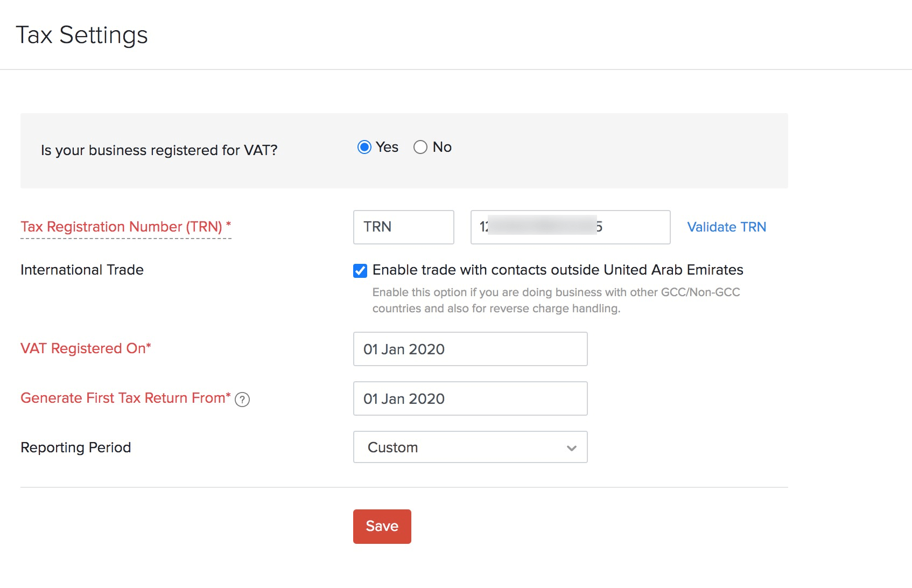Click the Tax Registration Number input field
Screen dimensions: 912x588
coord(570,227)
